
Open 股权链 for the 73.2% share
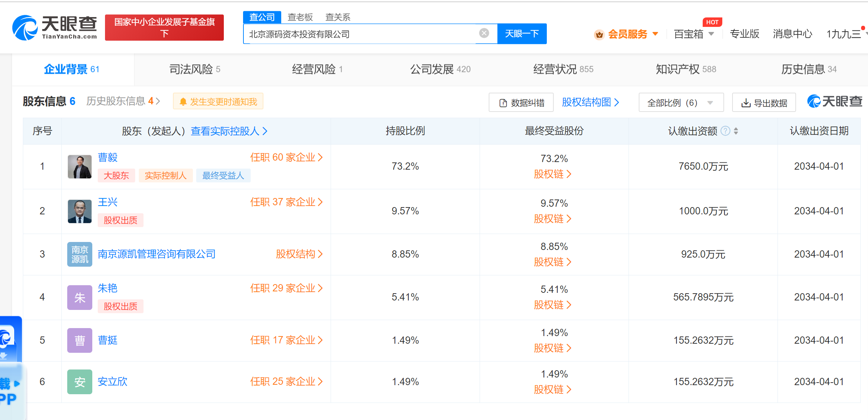[x=553, y=174]
